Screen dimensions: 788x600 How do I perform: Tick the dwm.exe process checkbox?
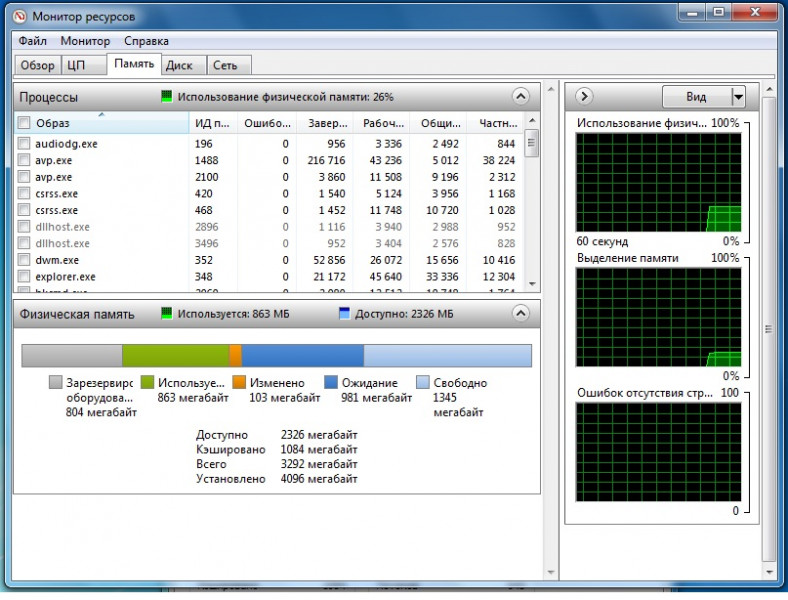point(24,260)
